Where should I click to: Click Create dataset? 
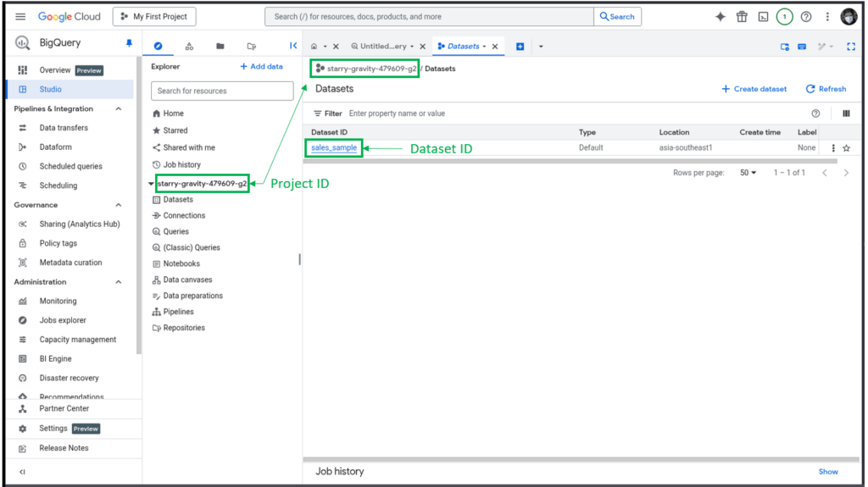point(754,89)
